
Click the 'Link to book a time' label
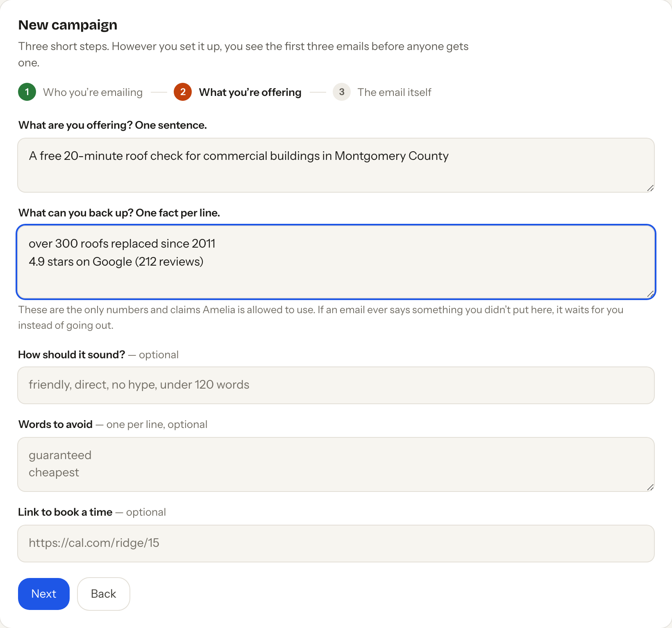pyautogui.click(x=65, y=512)
